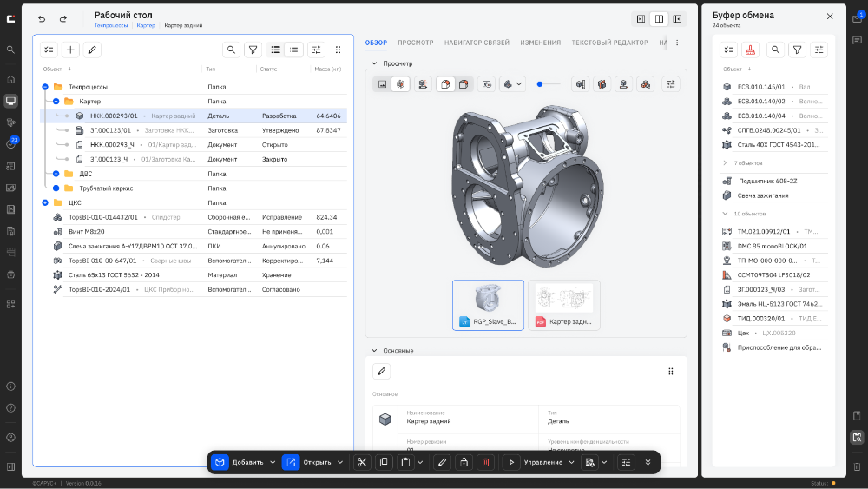
Task: Toggle the select-all checklist icon in the tree toolbar
Action: click(x=49, y=50)
